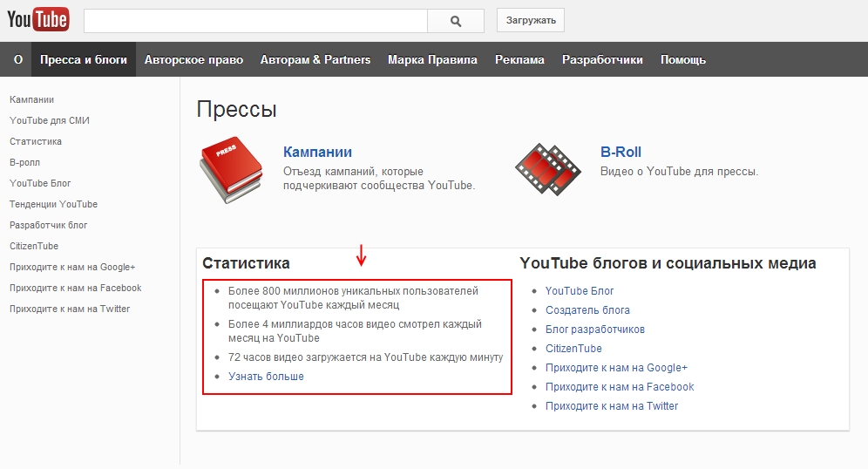
Task: Click the YouTube блогов и социальных медиа heading
Action: coord(668,263)
